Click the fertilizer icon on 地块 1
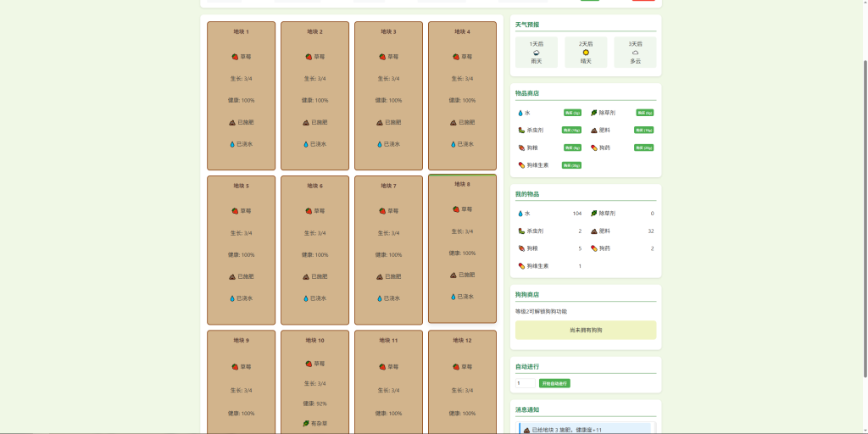The height and width of the screenshot is (434, 868). [x=232, y=122]
